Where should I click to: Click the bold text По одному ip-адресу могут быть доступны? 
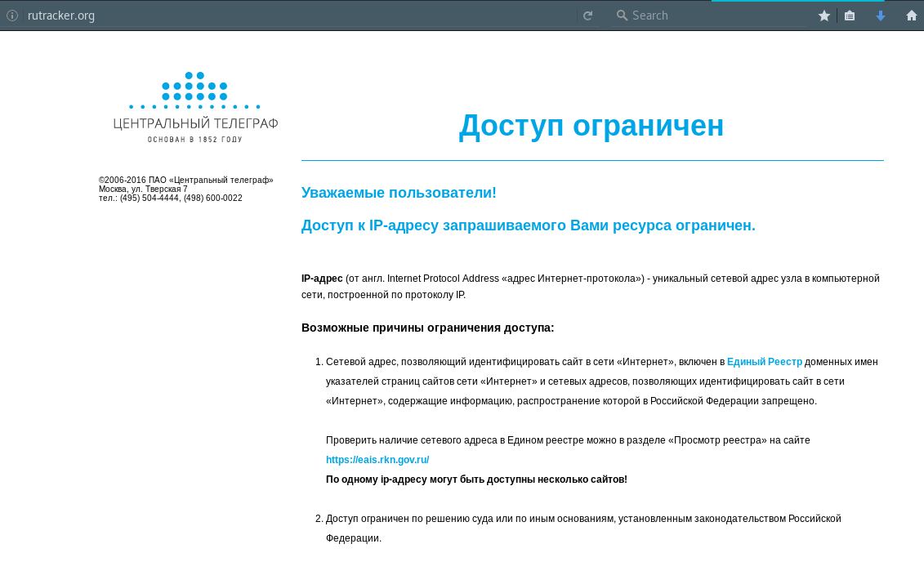[476, 479]
